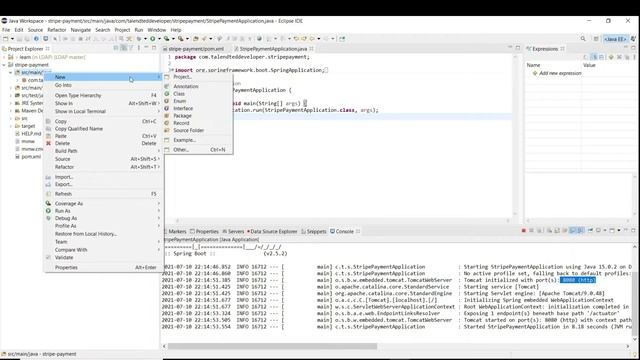Click the Remove Launch icon next to the Console stop

[531, 231]
